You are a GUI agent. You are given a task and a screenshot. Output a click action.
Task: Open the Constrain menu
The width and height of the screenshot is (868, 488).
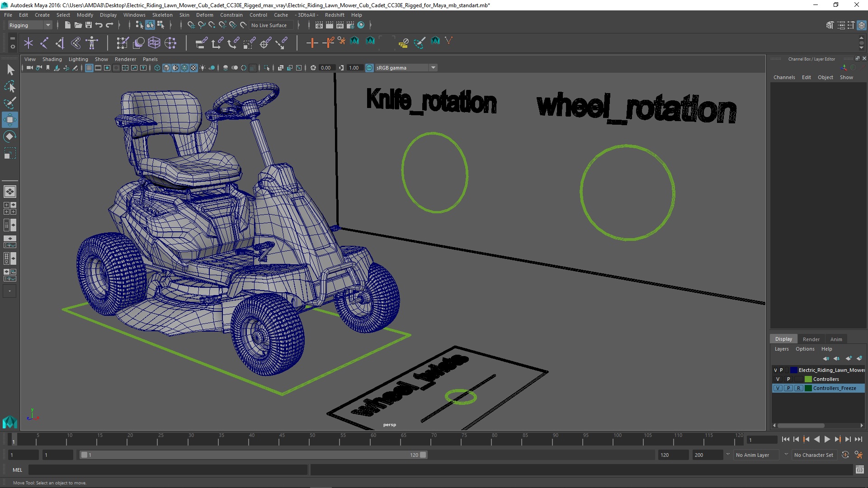231,15
